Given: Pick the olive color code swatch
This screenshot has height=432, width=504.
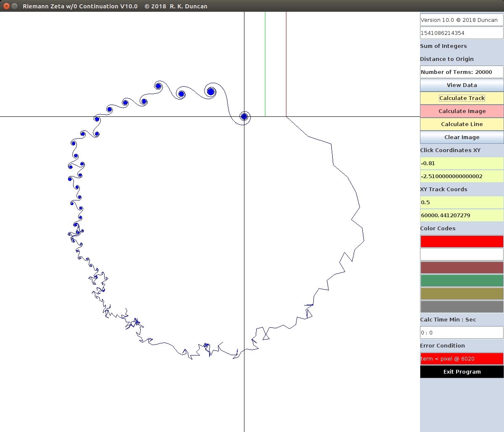Looking at the screenshot, I should [462, 293].
